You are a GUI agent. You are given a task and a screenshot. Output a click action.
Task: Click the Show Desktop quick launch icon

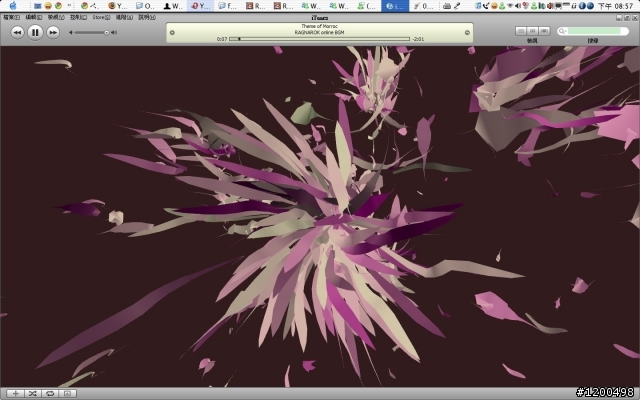38,6
